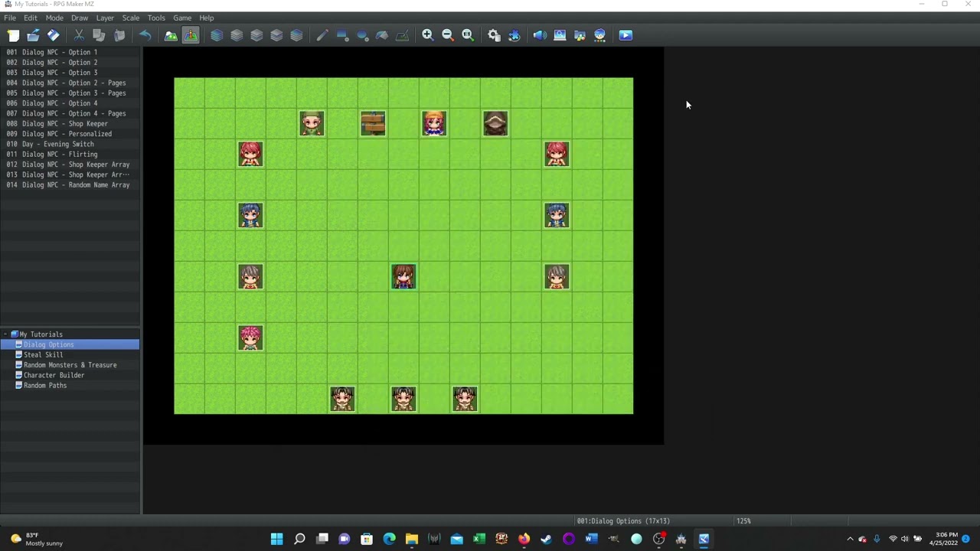Open the Resource Manager icon
The height and width of the screenshot is (551, 980).
click(580, 35)
